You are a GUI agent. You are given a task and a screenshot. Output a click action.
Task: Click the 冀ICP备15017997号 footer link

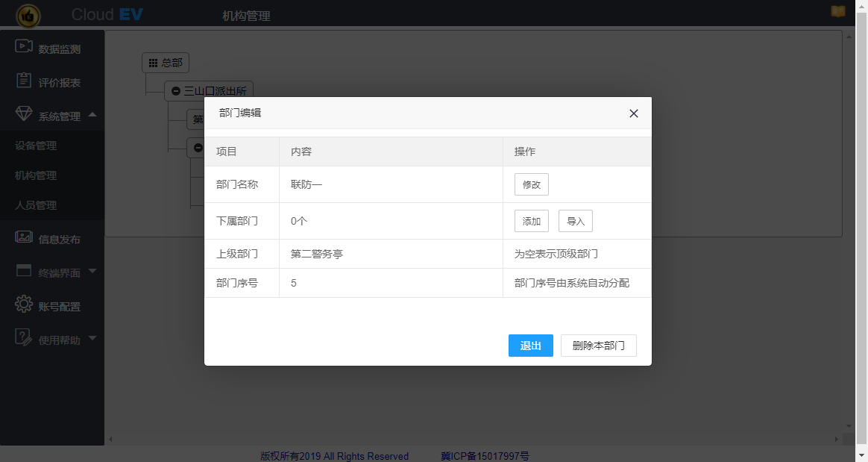[x=485, y=456]
